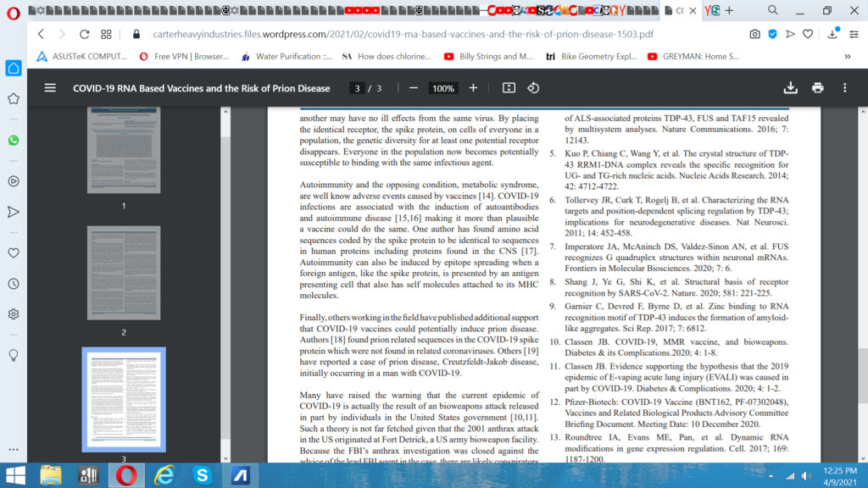The height and width of the screenshot is (488, 868).
Task: Print the PDF document
Action: [x=817, y=88]
